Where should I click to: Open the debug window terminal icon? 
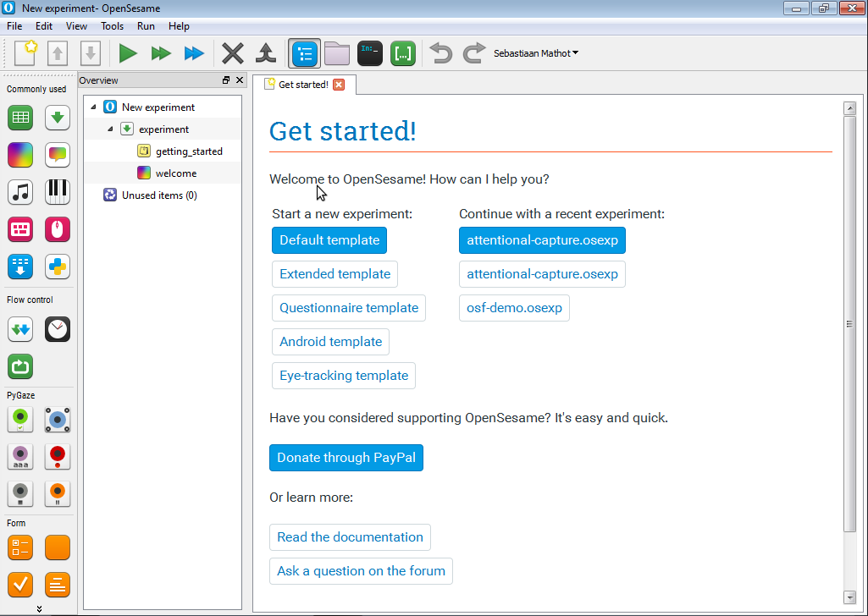pyautogui.click(x=370, y=53)
